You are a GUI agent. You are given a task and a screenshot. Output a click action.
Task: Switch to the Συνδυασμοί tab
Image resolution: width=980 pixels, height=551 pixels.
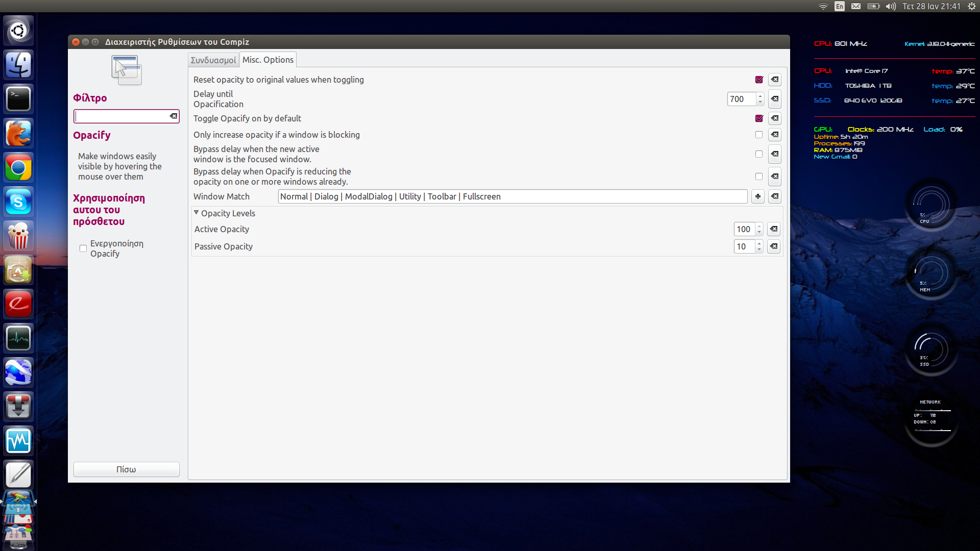(x=213, y=60)
